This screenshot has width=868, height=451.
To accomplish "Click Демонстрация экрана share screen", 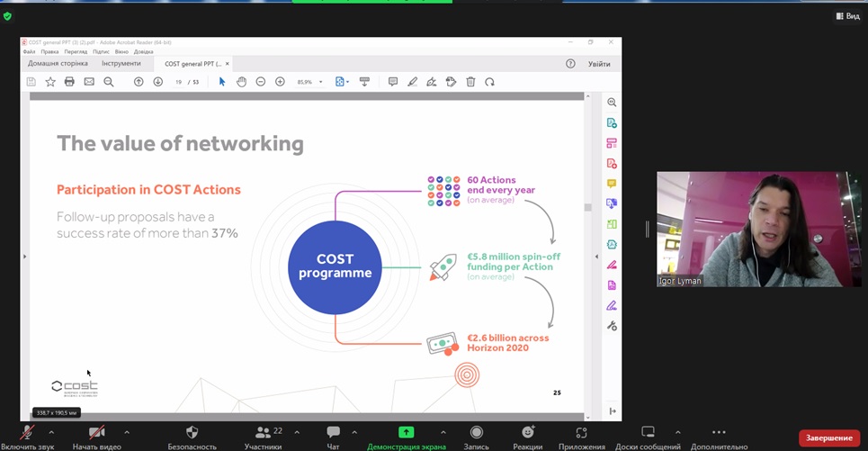I will point(407,437).
